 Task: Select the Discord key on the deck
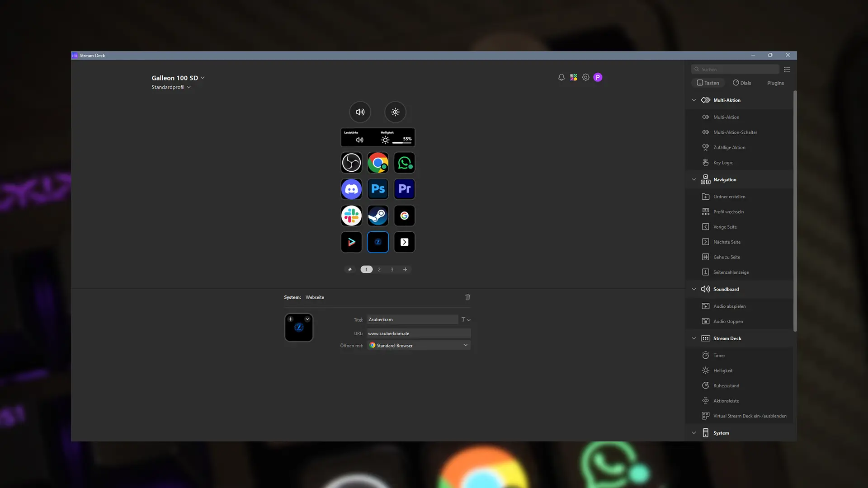pyautogui.click(x=351, y=189)
